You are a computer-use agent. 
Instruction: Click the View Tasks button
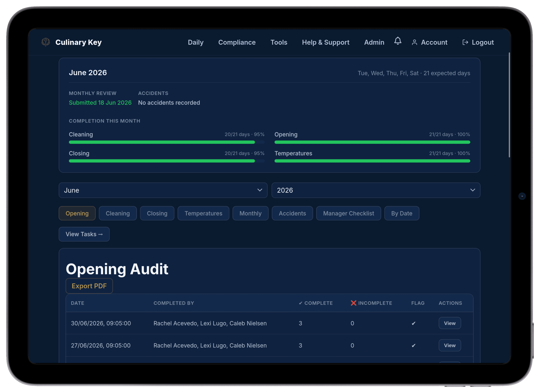point(84,234)
